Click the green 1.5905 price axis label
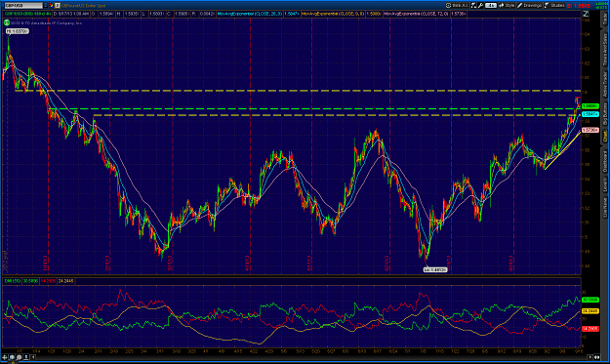Screen dimensions: 610x364 (590, 106)
